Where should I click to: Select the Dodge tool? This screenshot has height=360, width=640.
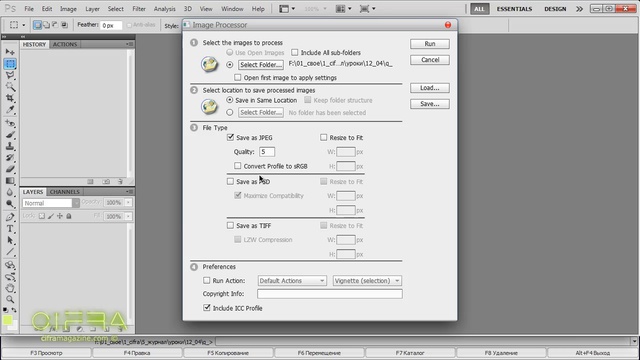(x=10, y=203)
